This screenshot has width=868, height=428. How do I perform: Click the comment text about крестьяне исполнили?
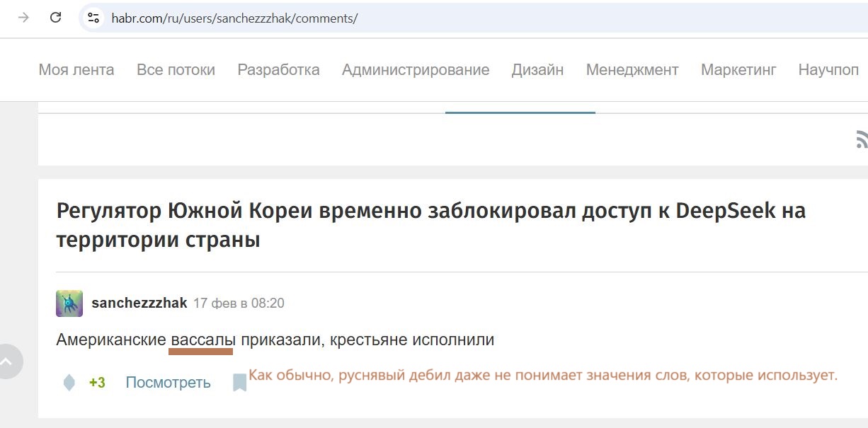click(x=275, y=340)
